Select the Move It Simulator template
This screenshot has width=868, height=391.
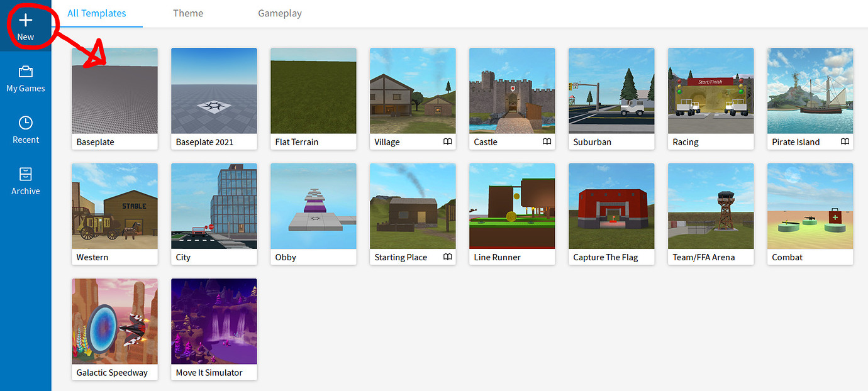tap(214, 321)
